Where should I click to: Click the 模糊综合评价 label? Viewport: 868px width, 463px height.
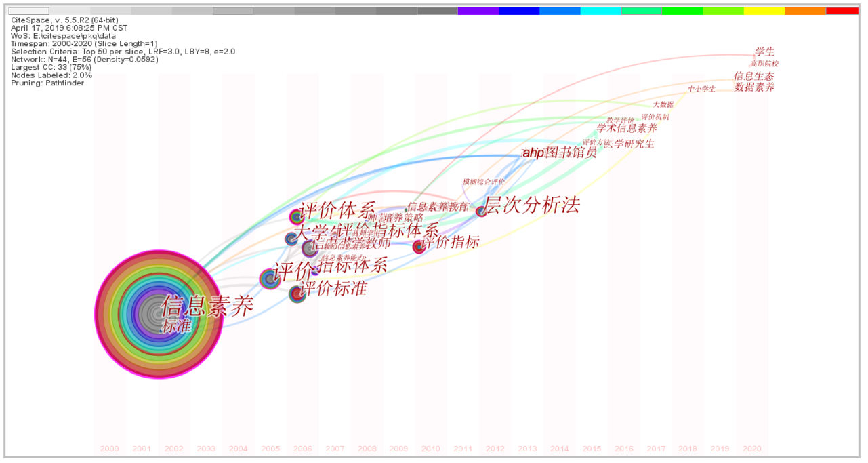(x=484, y=182)
